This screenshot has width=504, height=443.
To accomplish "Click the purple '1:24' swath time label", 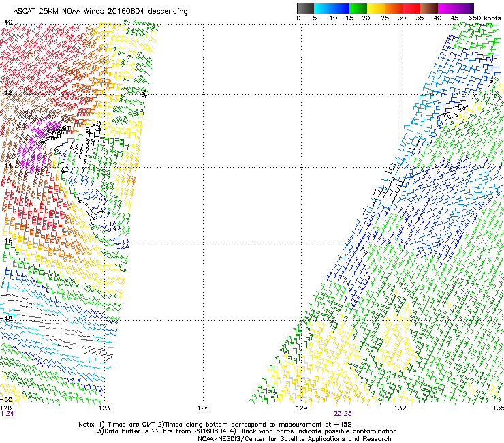I will [7, 414].
